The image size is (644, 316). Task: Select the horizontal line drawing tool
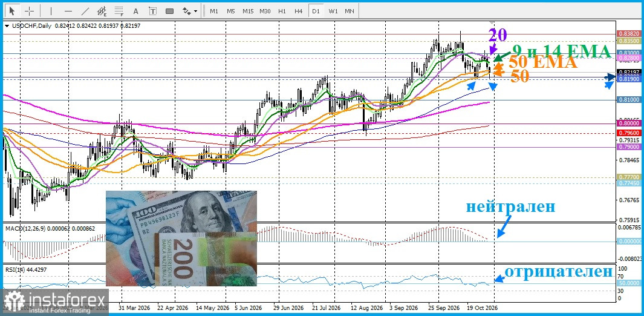point(68,11)
